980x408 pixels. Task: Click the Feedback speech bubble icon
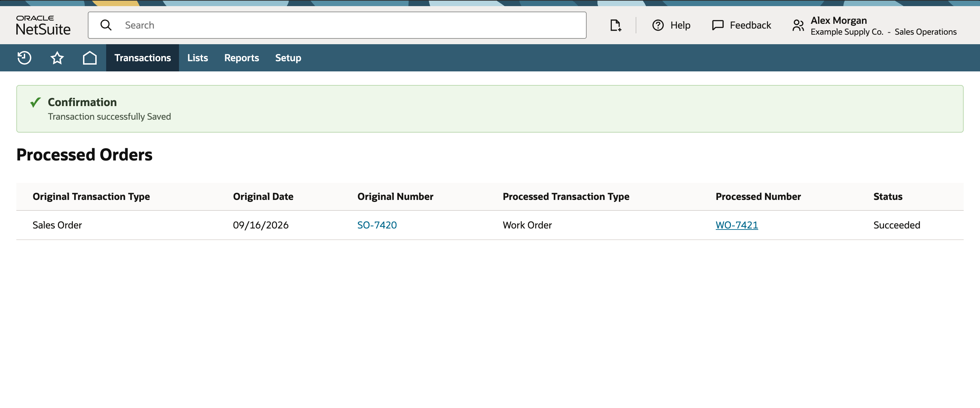point(718,25)
